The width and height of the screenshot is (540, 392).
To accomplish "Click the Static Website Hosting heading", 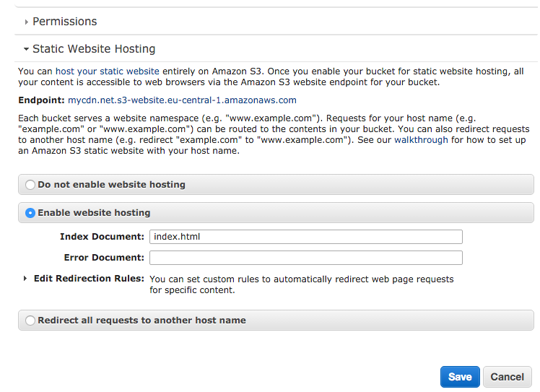I will [x=94, y=49].
